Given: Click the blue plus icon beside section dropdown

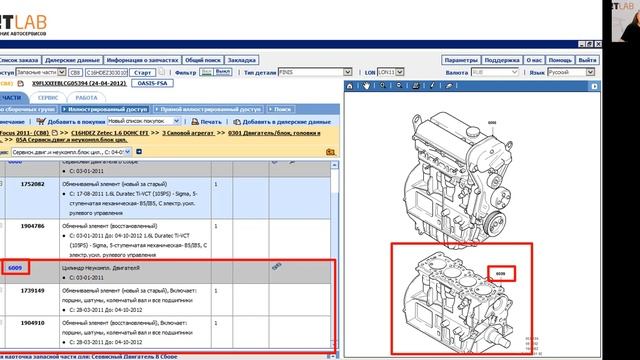Looking at the screenshot, I should pos(139,152).
